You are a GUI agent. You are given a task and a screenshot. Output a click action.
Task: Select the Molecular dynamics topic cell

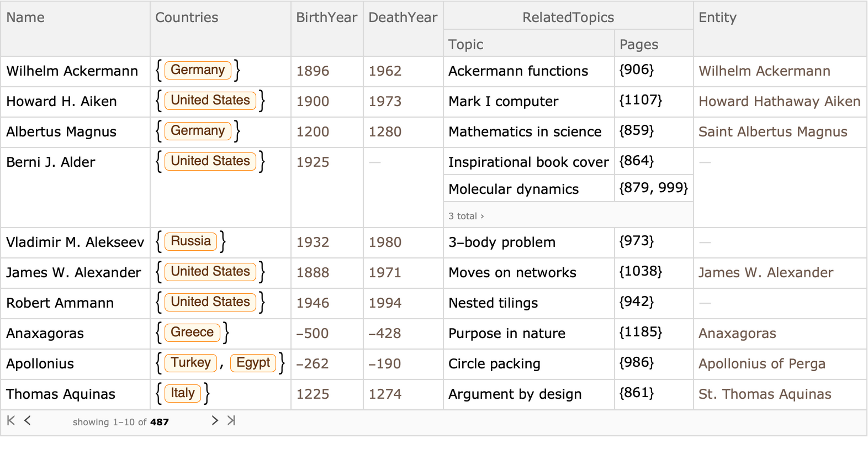coord(514,189)
